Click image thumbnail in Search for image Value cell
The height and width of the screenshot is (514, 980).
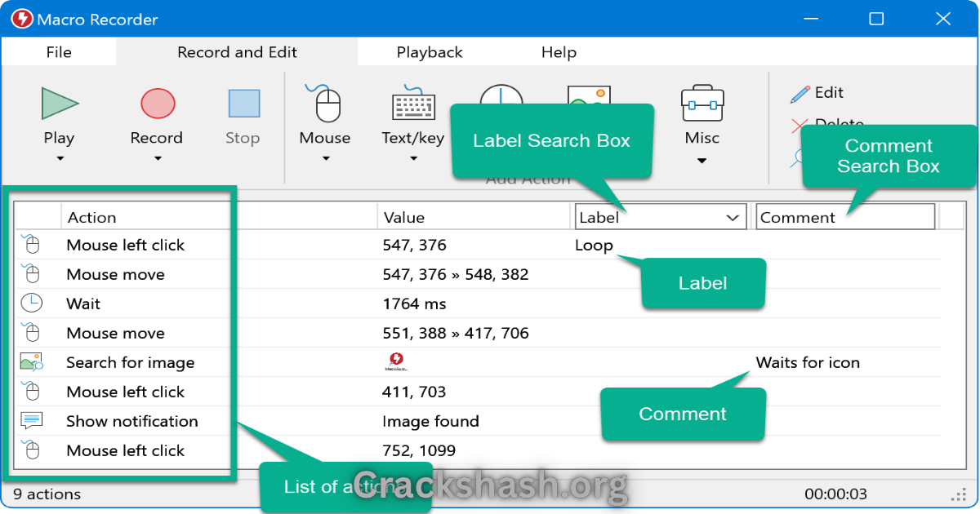(x=396, y=361)
